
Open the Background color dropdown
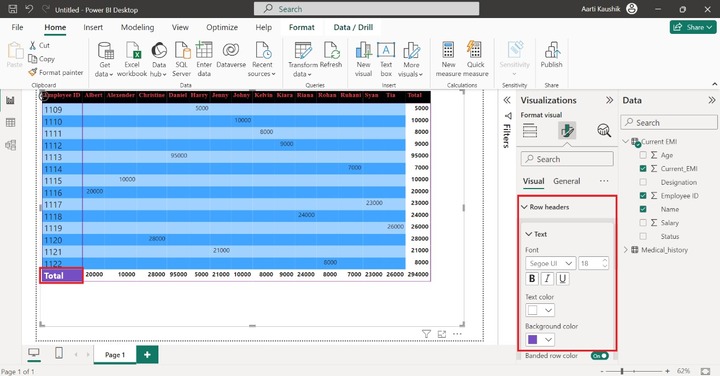pos(540,340)
